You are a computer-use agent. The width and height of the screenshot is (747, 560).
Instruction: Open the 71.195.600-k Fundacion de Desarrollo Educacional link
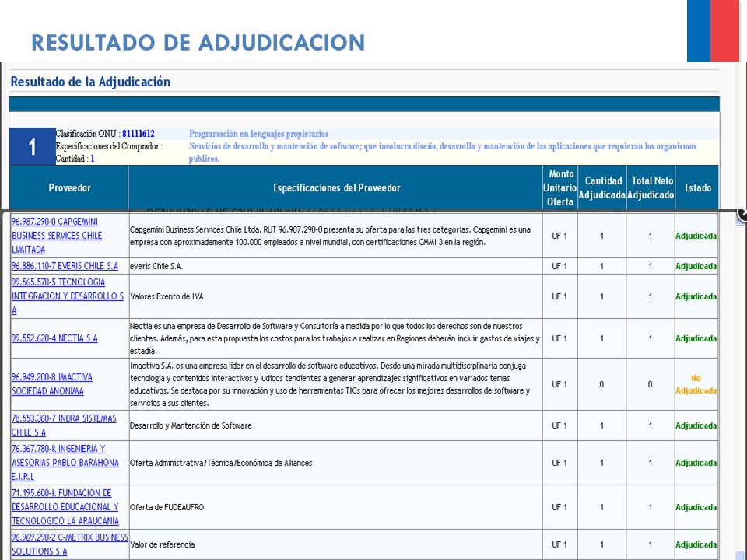[65, 507]
